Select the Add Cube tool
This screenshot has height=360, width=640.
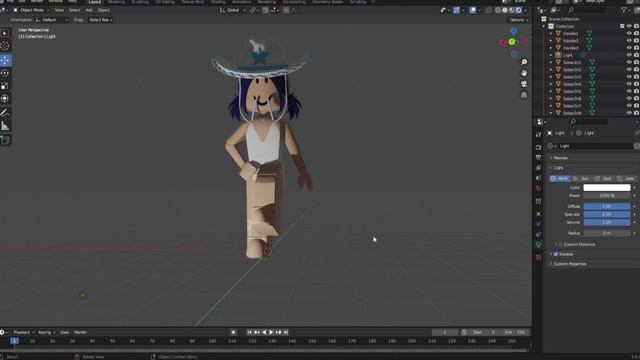pos(5,140)
